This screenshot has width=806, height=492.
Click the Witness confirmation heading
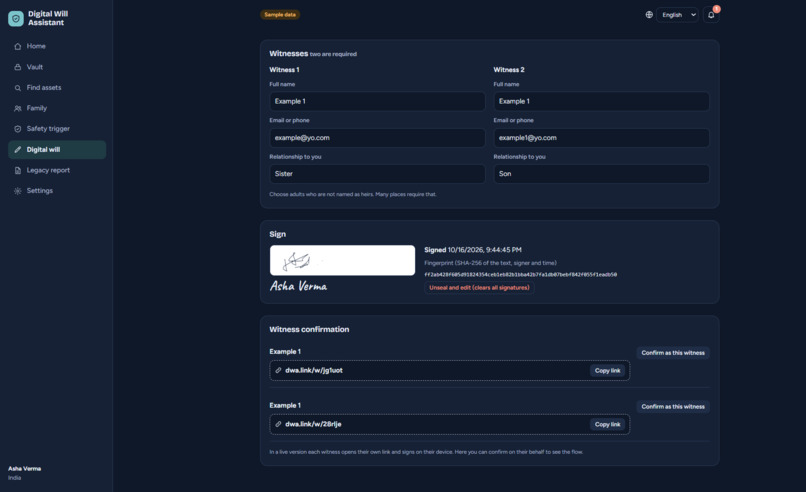coord(309,330)
